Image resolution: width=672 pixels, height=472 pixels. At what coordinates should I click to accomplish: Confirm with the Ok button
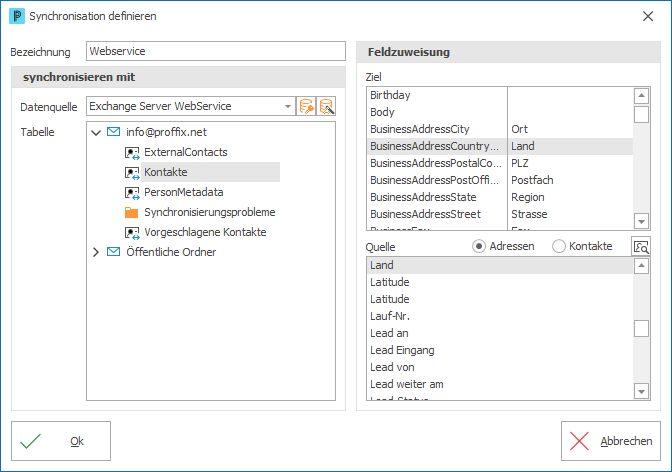coord(61,441)
